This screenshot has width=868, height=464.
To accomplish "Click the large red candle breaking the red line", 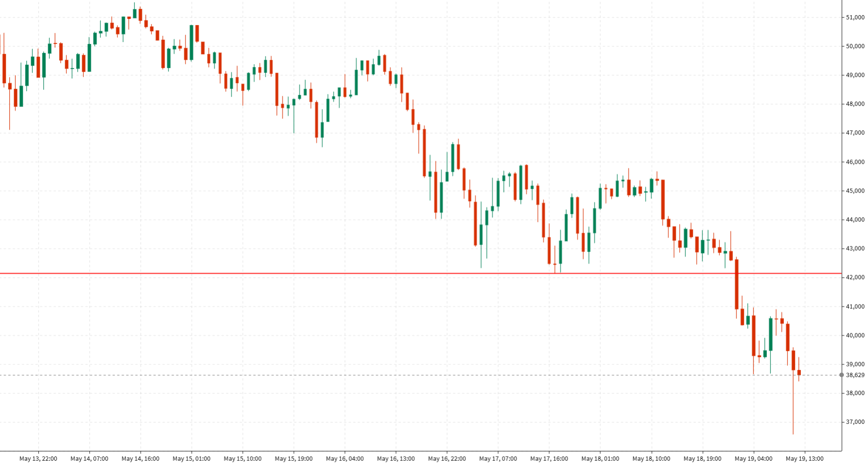I will point(737,284).
